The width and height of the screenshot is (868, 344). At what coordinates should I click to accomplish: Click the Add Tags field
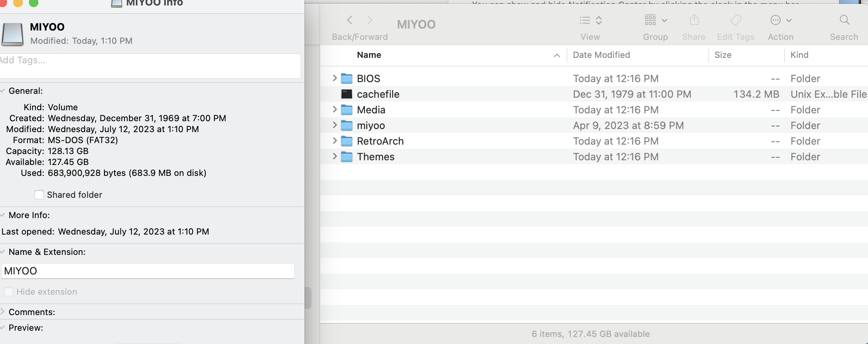[150, 66]
